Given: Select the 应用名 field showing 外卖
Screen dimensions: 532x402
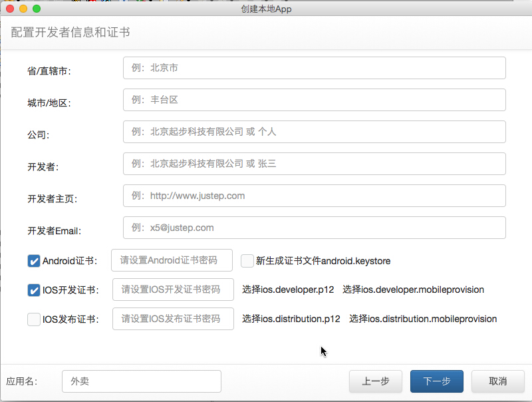Looking at the screenshot, I should tap(141, 381).
